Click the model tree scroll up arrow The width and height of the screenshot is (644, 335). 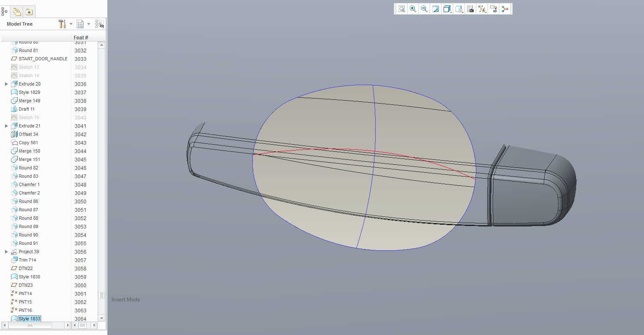[x=101, y=45]
